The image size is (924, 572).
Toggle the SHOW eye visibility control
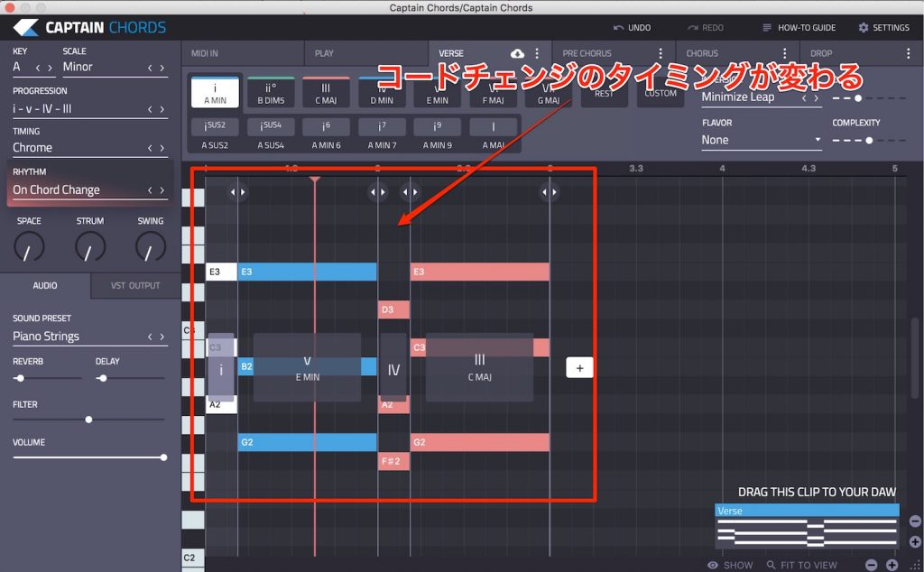pos(713,565)
